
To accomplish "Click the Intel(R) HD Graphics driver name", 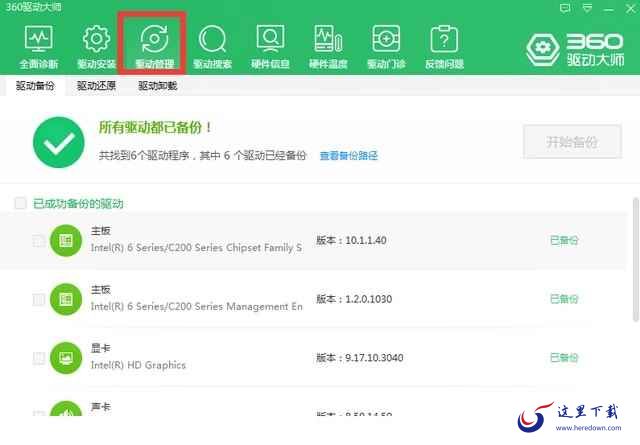I will (x=138, y=365).
